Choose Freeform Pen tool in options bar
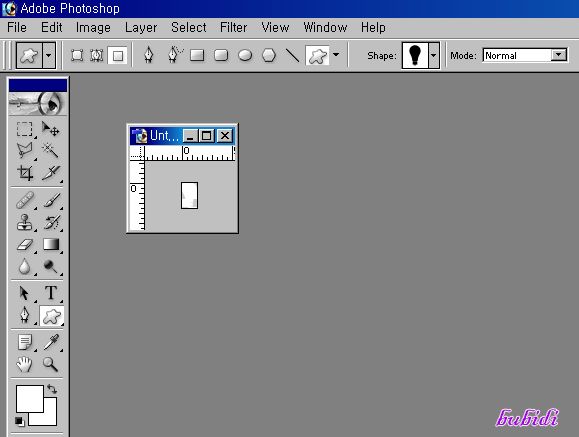This screenshot has height=437, width=579. point(175,55)
